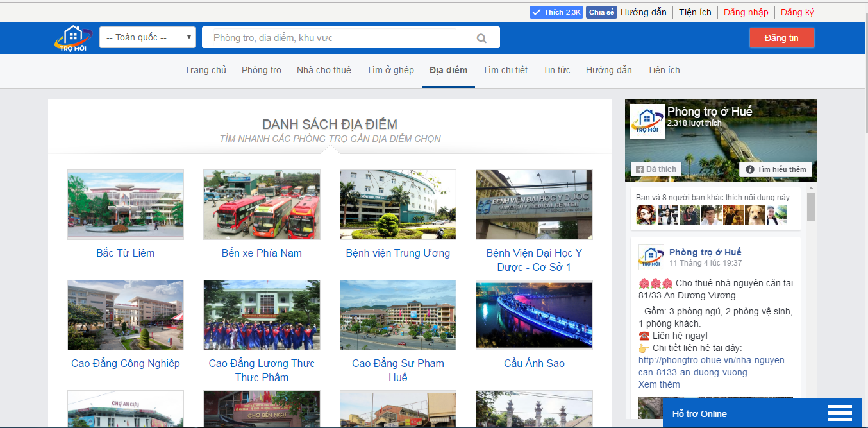Screen dimensions: 868x428
Task: Click the Tiện ích link in the top bar
Action: click(x=696, y=12)
